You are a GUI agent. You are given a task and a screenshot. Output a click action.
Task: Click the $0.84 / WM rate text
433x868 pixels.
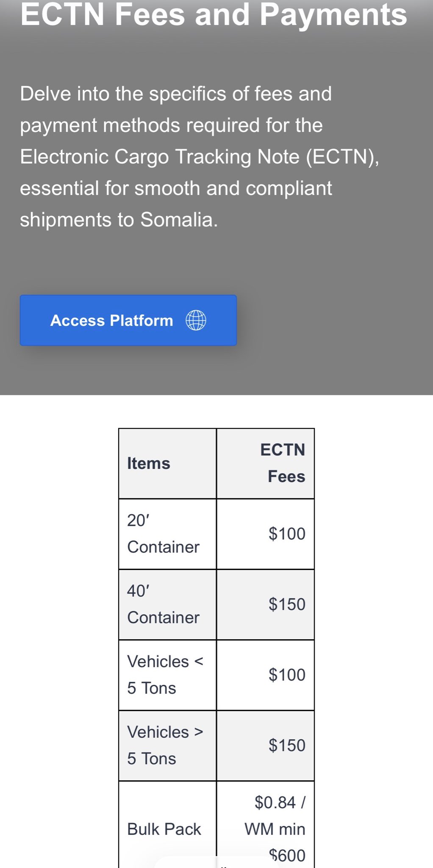pyautogui.click(x=280, y=803)
